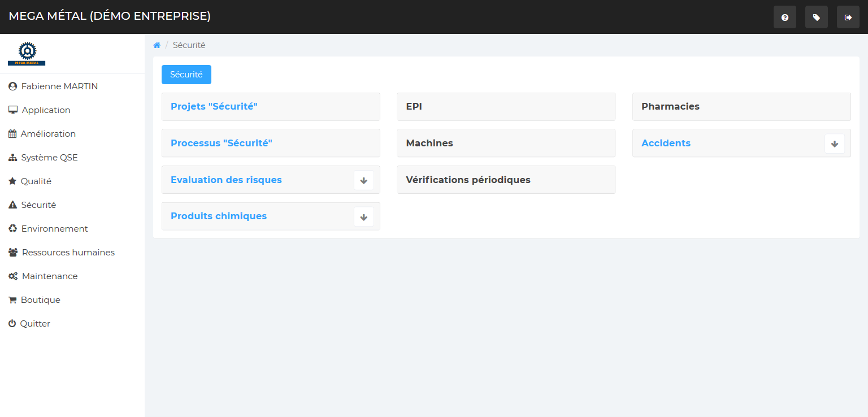Click the Mega Metal company logo
The width and height of the screenshot is (868, 417).
(x=27, y=54)
